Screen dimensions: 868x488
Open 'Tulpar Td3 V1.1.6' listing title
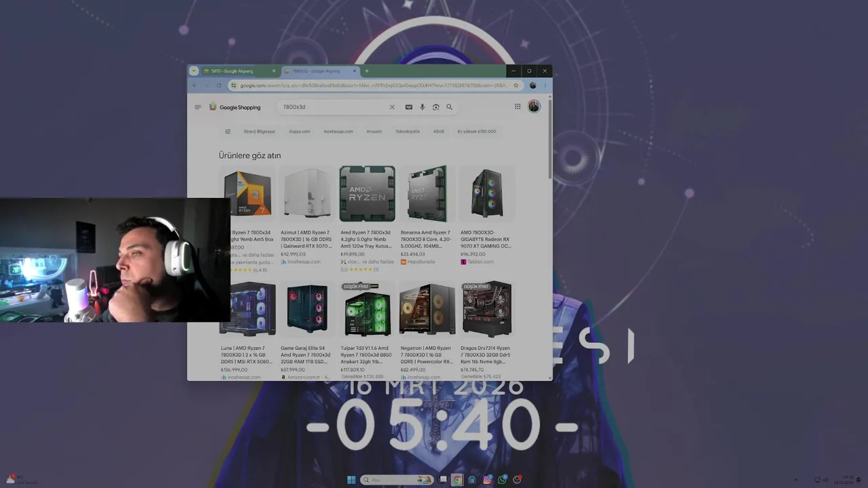(x=366, y=355)
